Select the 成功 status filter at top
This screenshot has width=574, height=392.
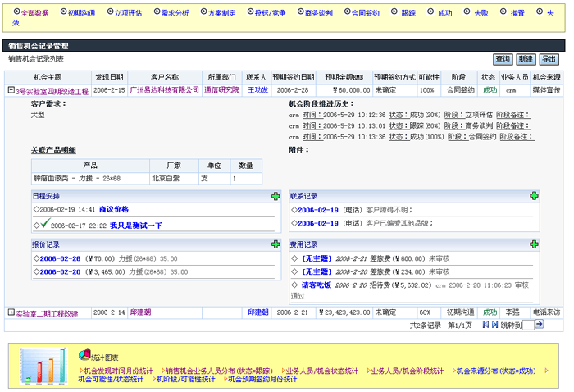click(444, 13)
